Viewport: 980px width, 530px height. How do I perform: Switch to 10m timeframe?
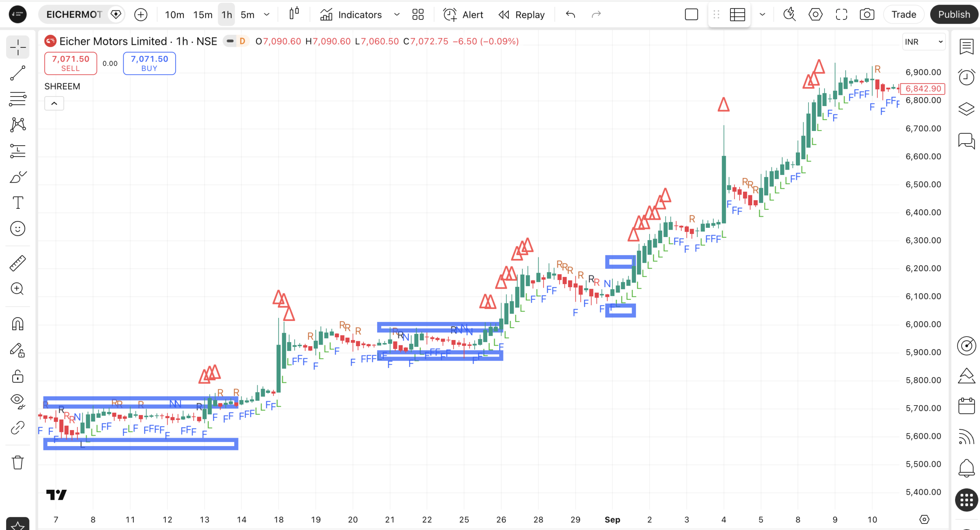tap(175, 15)
